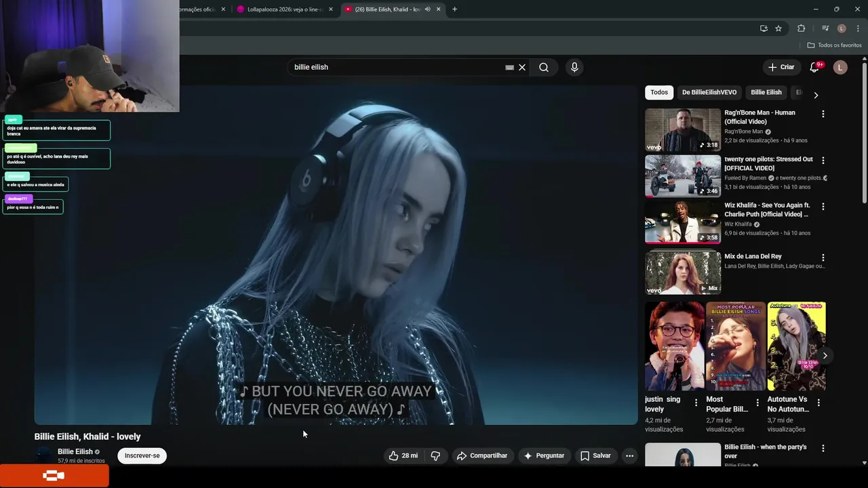The width and height of the screenshot is (868, 488).
Task: Open options for Autotune Vs No Autotune short
Action: click(818, 403)
